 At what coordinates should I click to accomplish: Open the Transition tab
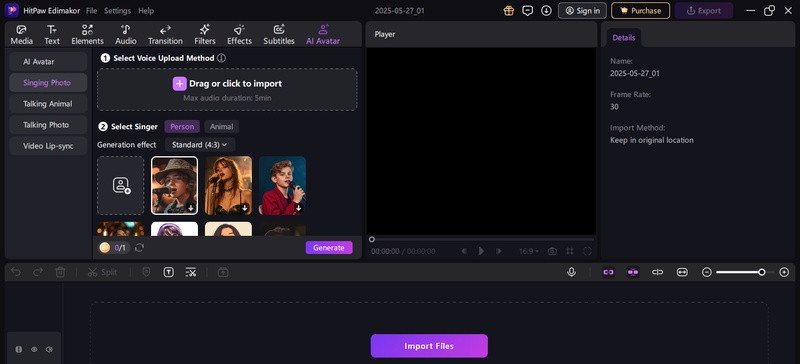165,35
